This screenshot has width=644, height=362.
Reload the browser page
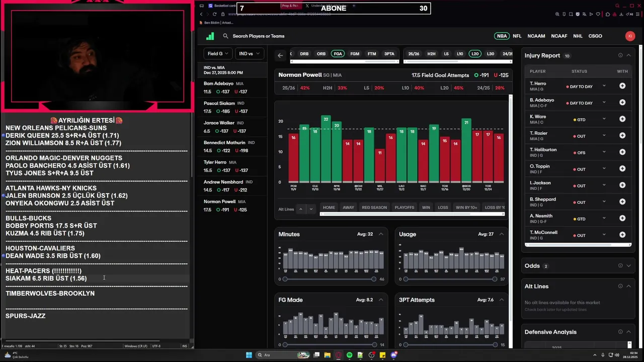[215, 14]
